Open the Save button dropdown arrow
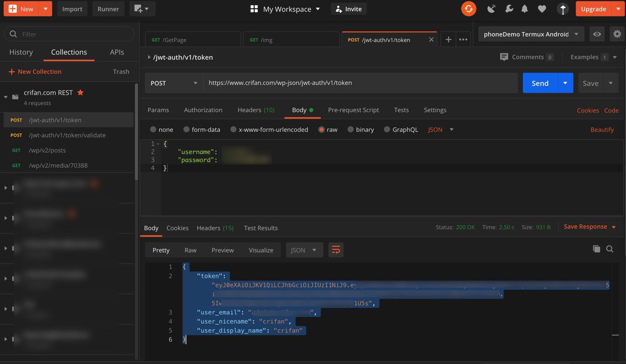 (x=611, y=83)
